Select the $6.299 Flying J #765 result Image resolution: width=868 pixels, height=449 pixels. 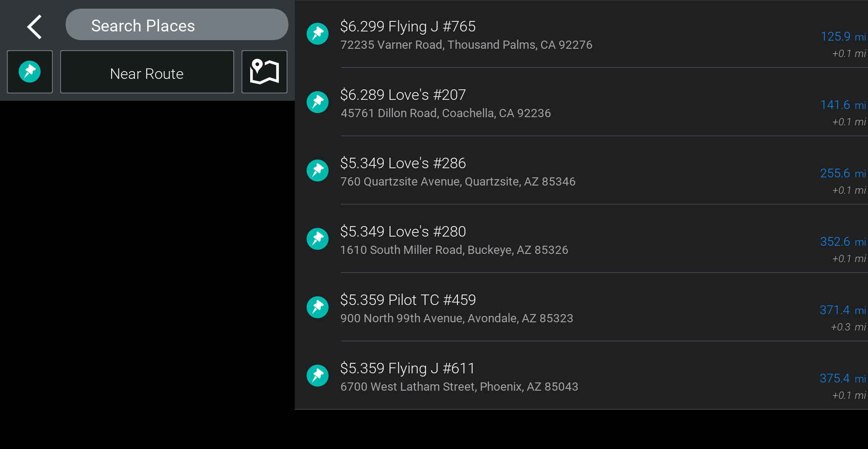point(408,26)
